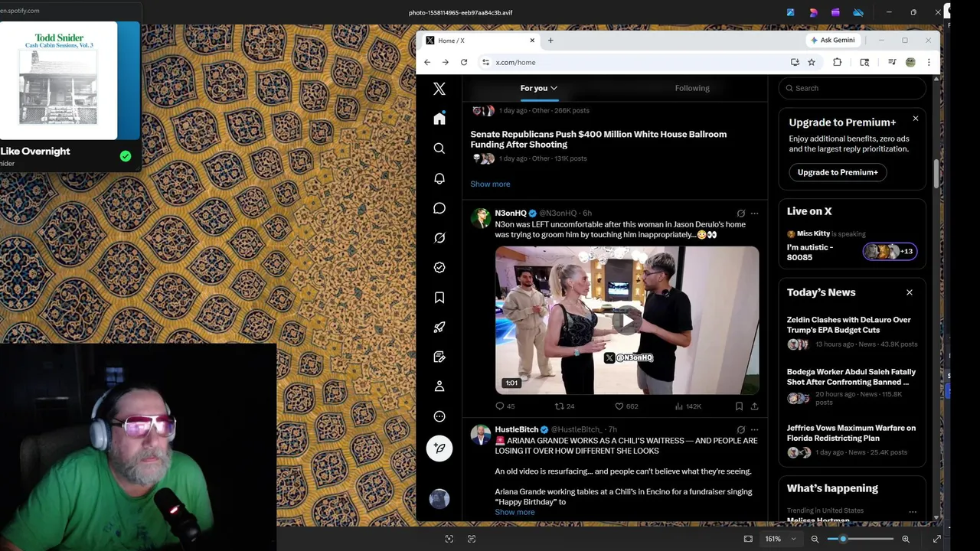Click the Ask Gemini button
This screenshot has height=551, width=980.
pos(835,41)
